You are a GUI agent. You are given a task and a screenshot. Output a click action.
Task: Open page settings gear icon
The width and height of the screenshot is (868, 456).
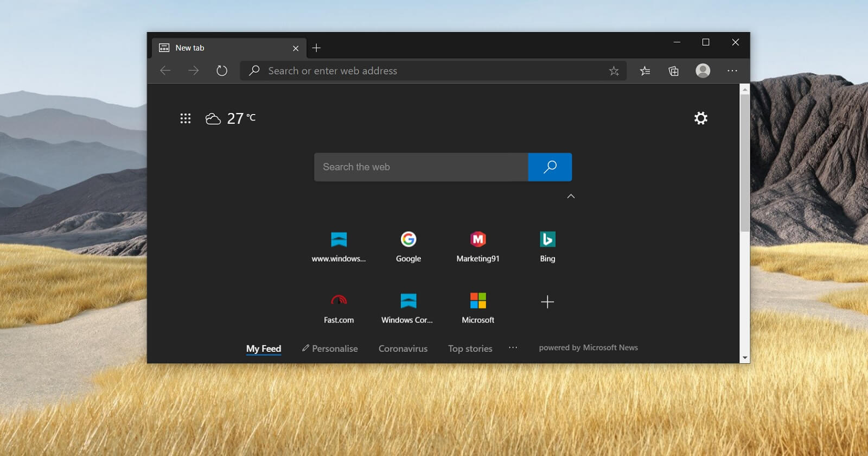click(x=701, y=118)
